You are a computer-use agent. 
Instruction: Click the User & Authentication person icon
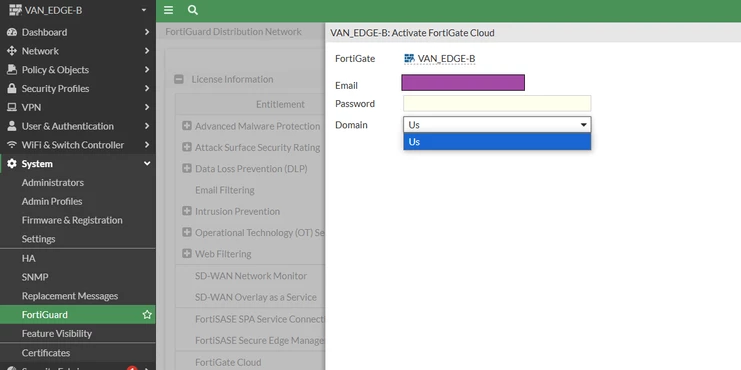[x=12, y=126]
